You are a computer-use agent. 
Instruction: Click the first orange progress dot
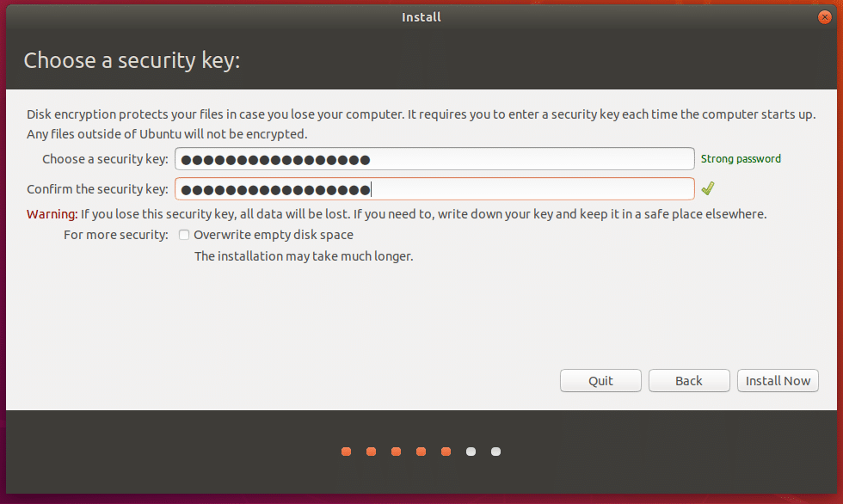[x=346, y=452]
